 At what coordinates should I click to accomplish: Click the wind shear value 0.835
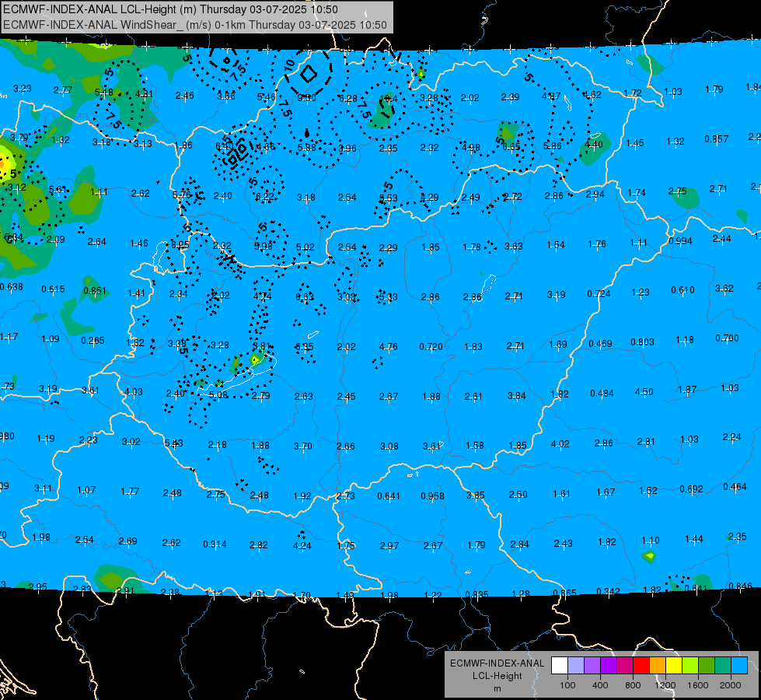477,594
